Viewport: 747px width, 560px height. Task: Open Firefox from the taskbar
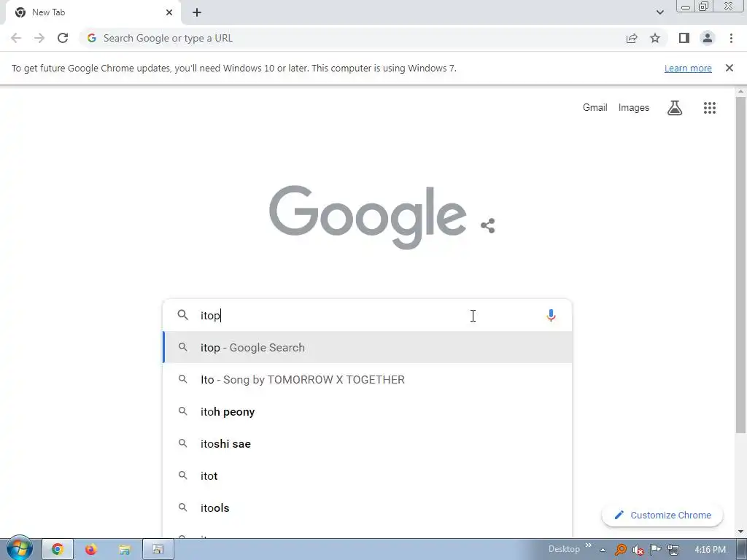pyautogui.click(x=90, y=550)
